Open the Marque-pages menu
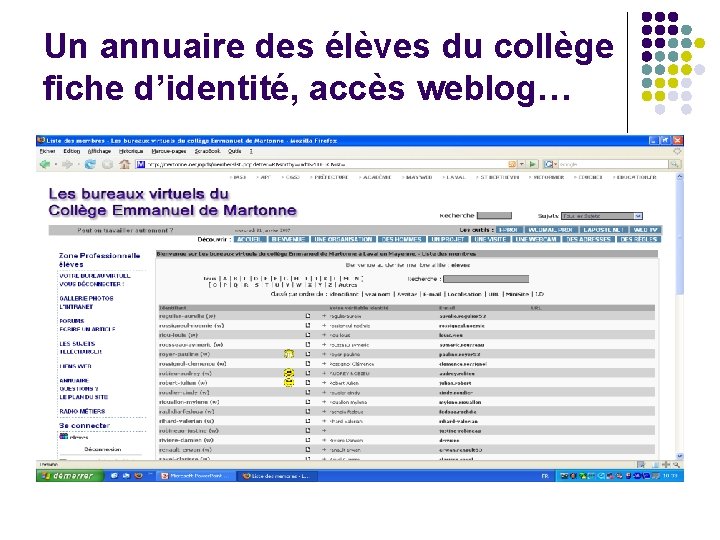This screenshot has width=720, height=540. click(169, 151)
